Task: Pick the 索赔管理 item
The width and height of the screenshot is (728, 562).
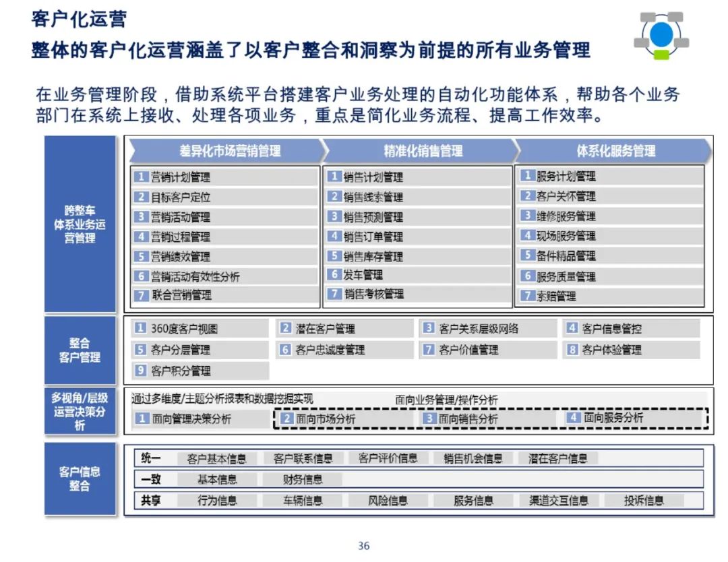Action: [611, 296]
